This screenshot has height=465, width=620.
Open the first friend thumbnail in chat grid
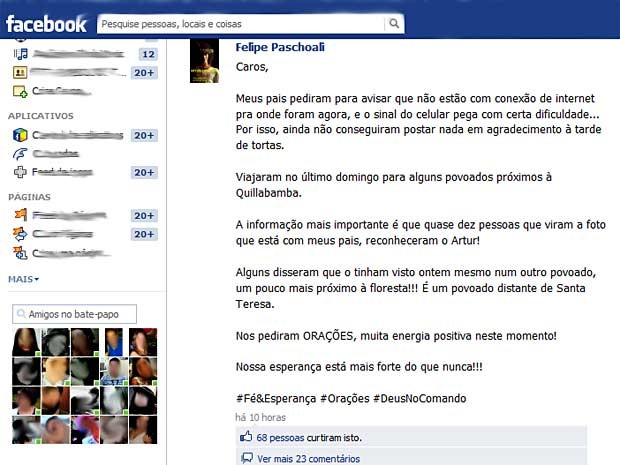pos(26,342)
